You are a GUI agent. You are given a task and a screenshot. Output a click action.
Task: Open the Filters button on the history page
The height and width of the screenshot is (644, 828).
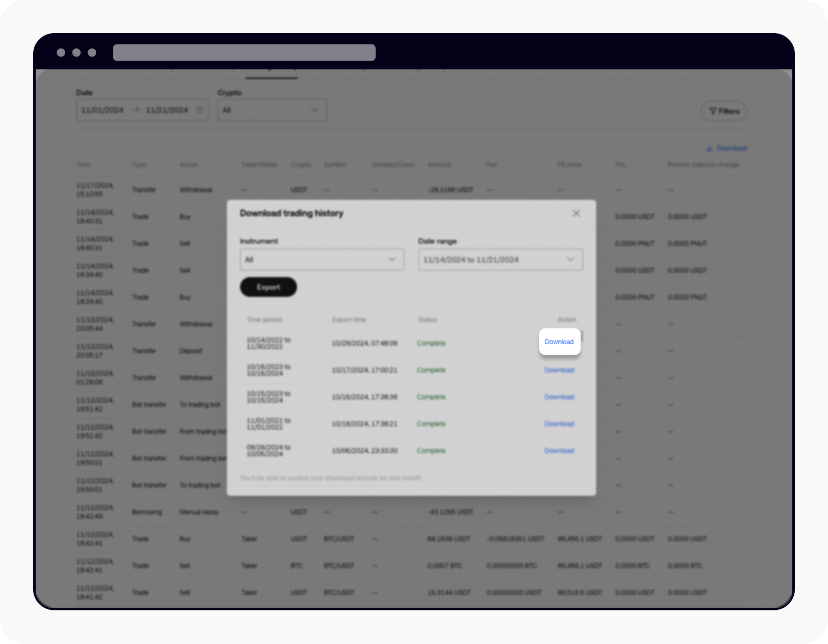(723, 111)
